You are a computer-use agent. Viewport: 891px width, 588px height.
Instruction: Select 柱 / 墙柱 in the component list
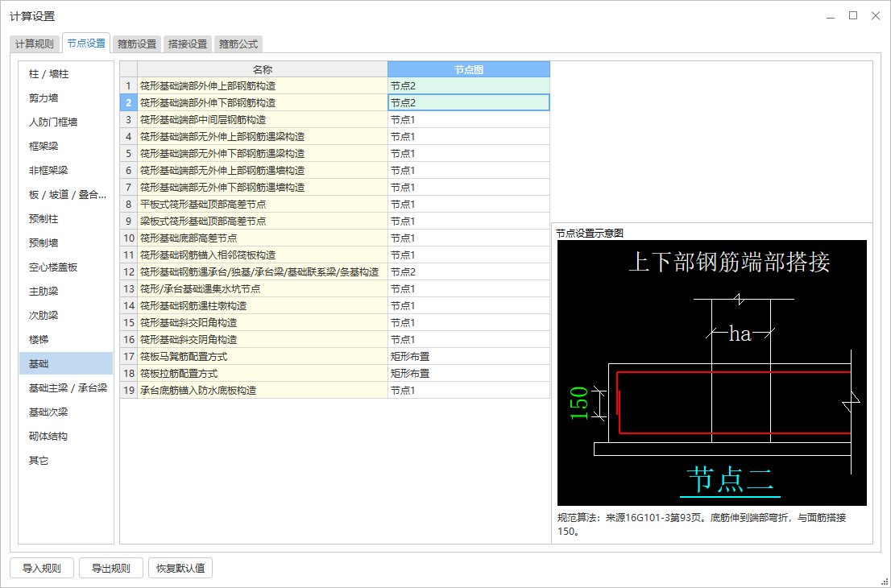click(x=66, y=74)
